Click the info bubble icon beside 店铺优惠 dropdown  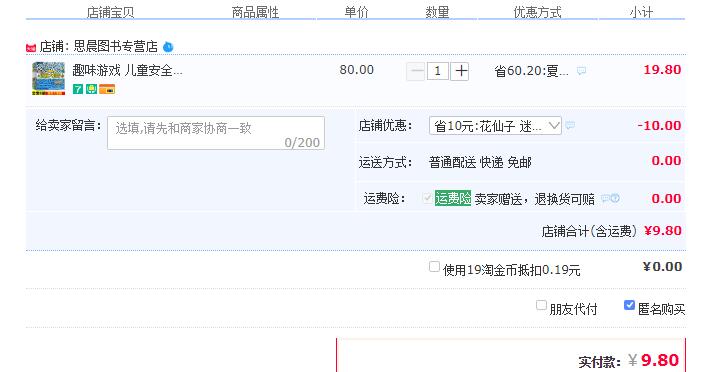pos(570,125)
